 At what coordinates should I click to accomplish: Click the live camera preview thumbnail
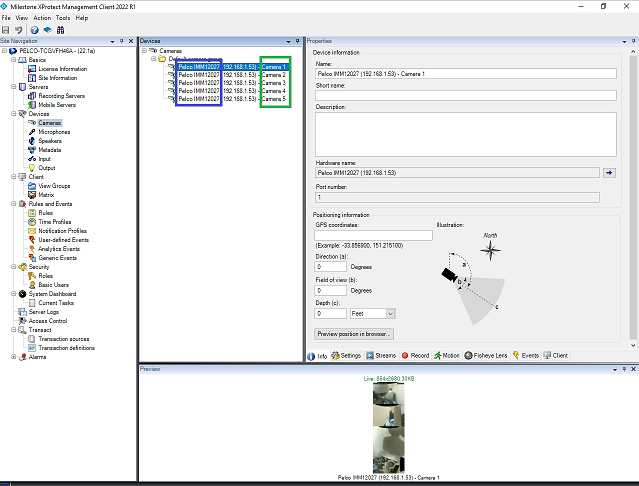click(x=388, y=427)
